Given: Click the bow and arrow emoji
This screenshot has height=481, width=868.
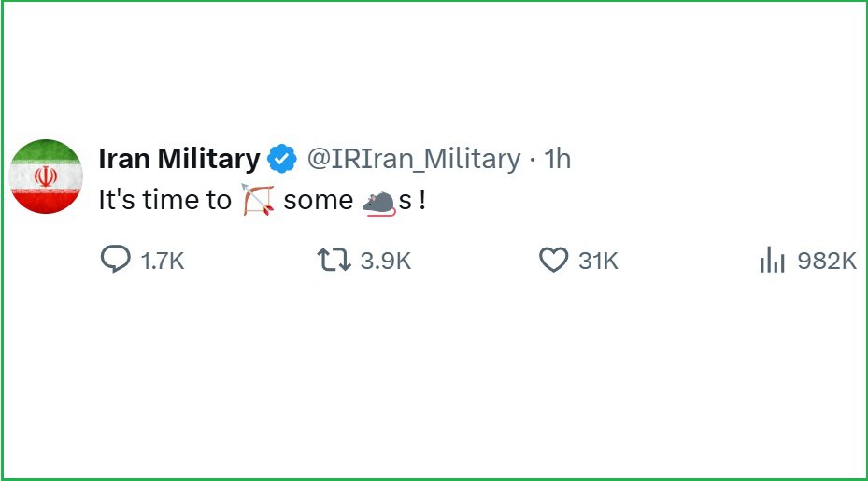Looking at the screenshot, I should pyautogui.click(x=258, y=200).
